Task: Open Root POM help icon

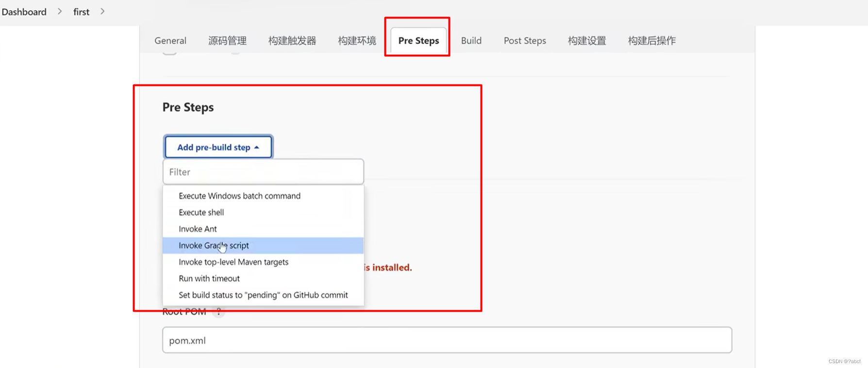Action: point(218,312)
